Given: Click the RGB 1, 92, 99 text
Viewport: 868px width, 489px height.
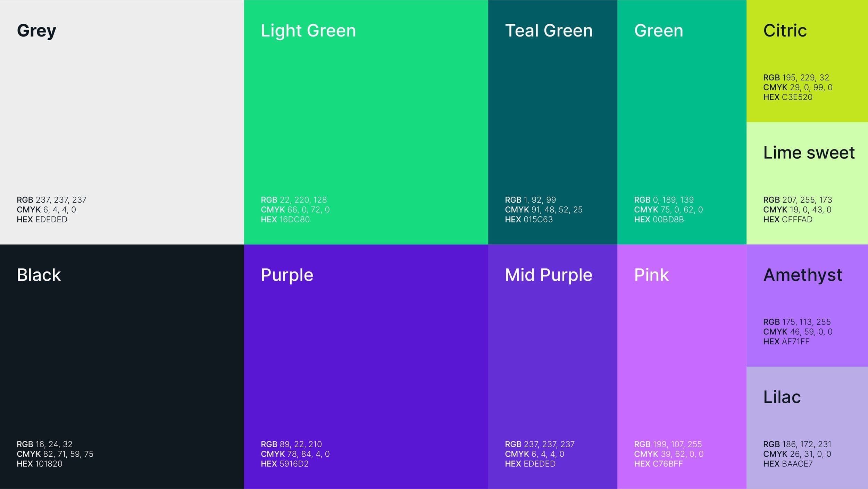Looking at the screenshot, I should 530,200.
